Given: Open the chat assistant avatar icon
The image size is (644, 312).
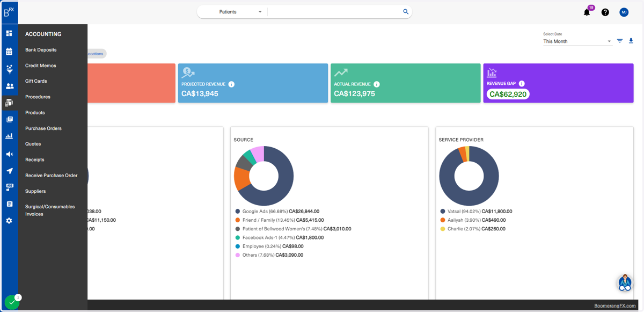Looking at the screenshot, I should (625, 282).
